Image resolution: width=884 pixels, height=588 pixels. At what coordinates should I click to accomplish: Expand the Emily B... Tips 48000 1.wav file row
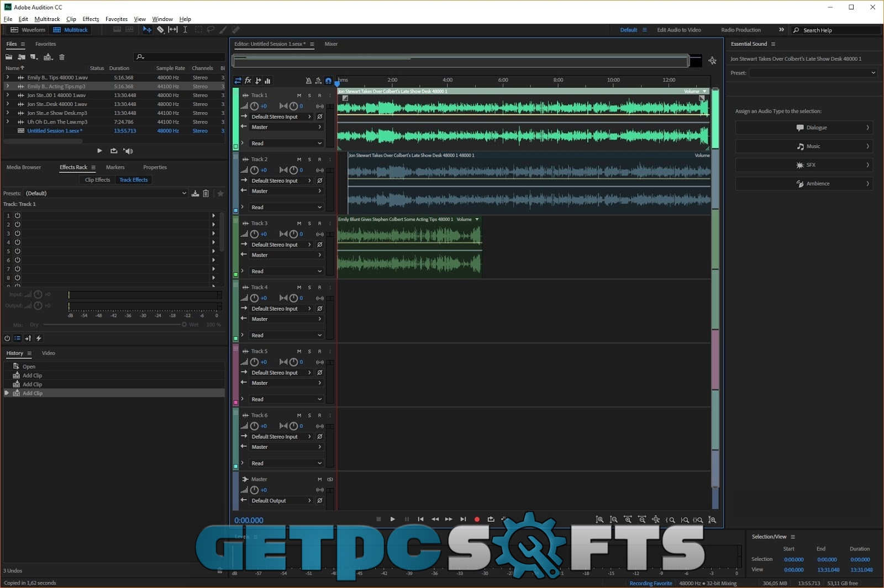[x=8, y=77]
